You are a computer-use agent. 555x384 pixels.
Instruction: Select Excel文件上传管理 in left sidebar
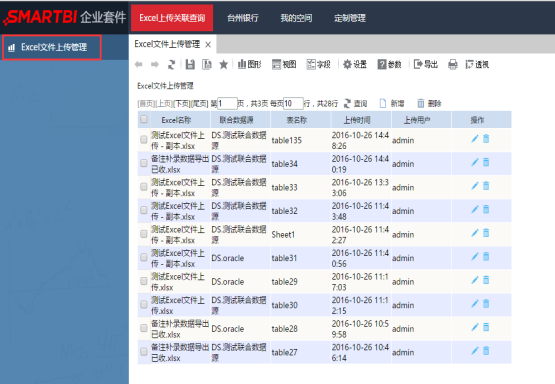tap(52, 47)
